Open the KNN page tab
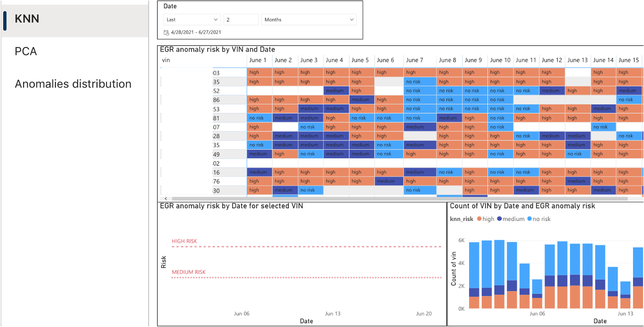Image resolution: width=644 pixels, height=327 pixels. click(27, 20)
